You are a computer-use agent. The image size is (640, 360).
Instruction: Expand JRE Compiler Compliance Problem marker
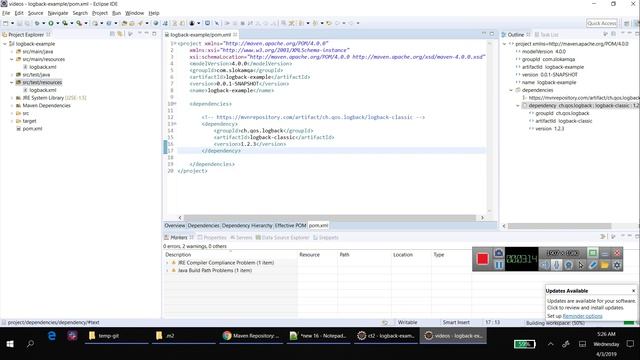[x=167, y=263]
